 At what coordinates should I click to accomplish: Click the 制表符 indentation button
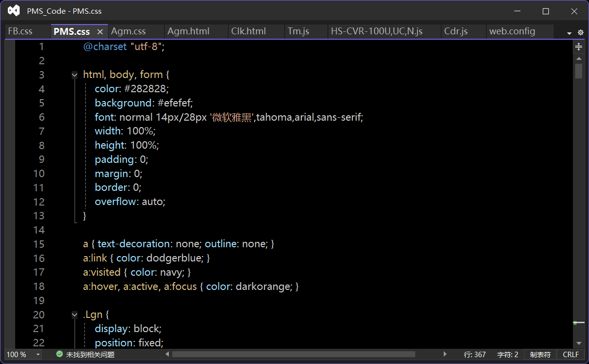[x=540, y=354]
